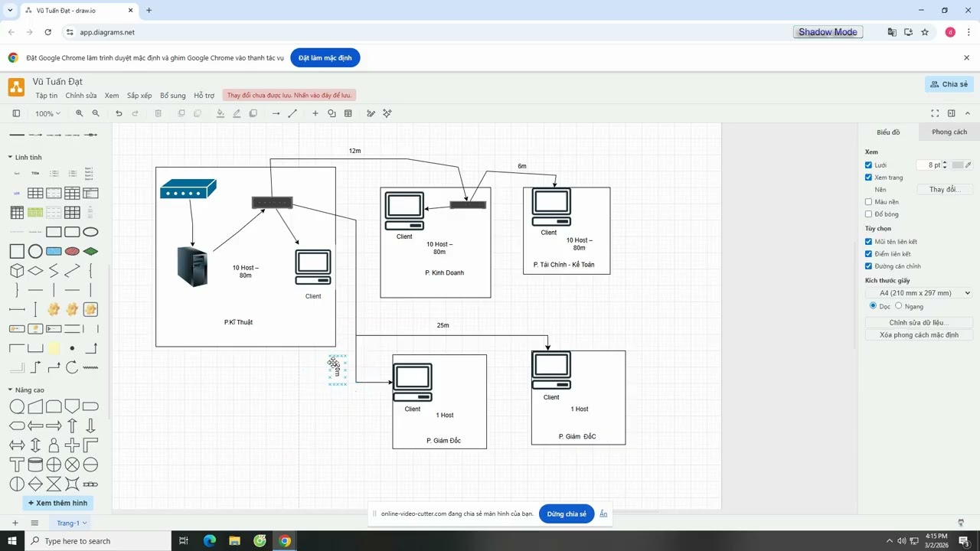Open the Trang-1 page tab dropdown

point(72,523)
